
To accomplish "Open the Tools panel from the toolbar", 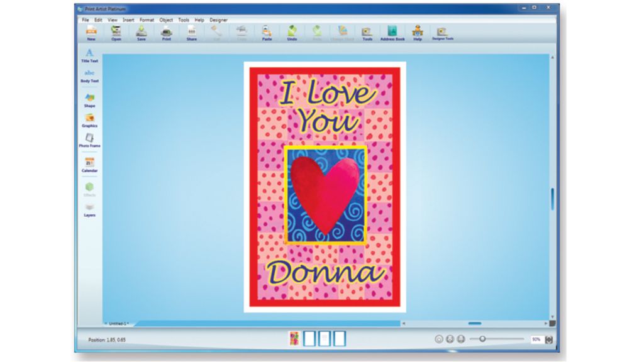I will (367, 33).
